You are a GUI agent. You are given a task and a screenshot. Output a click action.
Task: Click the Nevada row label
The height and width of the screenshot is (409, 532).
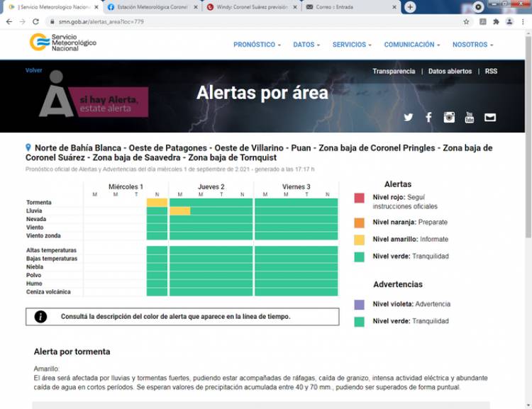click(36, 219)
